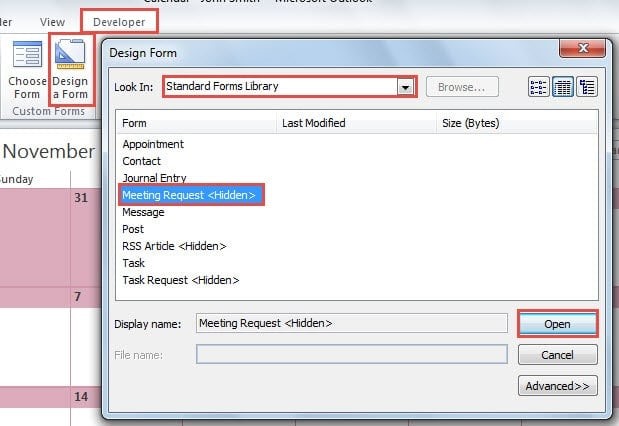Switch to list view button
The image size is (619, 426).
point(563,87)
